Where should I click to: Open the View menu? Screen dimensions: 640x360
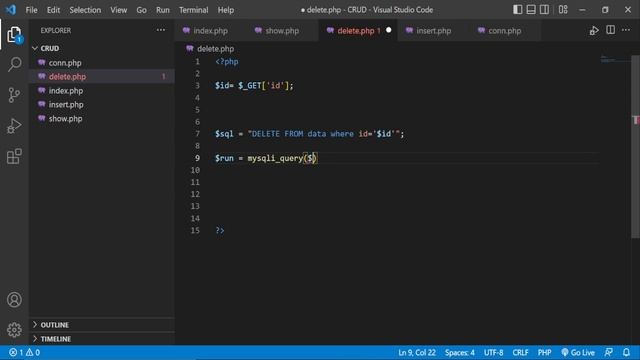[x=118, y=10]
